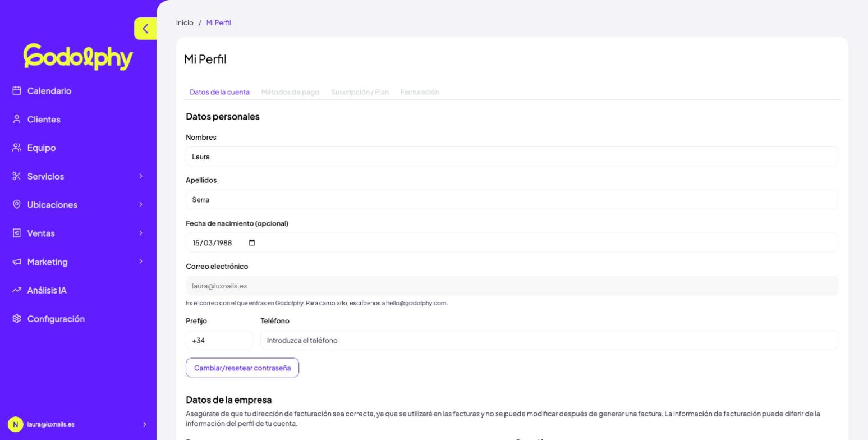868x440 pixels.
Task: Expand the Servicios submenu chevron
Action: (141, 176)
